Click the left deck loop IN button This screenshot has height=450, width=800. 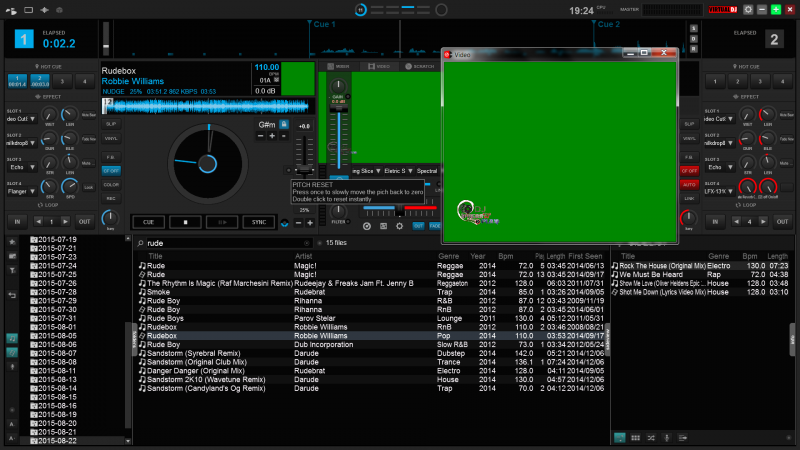point(16,220)
